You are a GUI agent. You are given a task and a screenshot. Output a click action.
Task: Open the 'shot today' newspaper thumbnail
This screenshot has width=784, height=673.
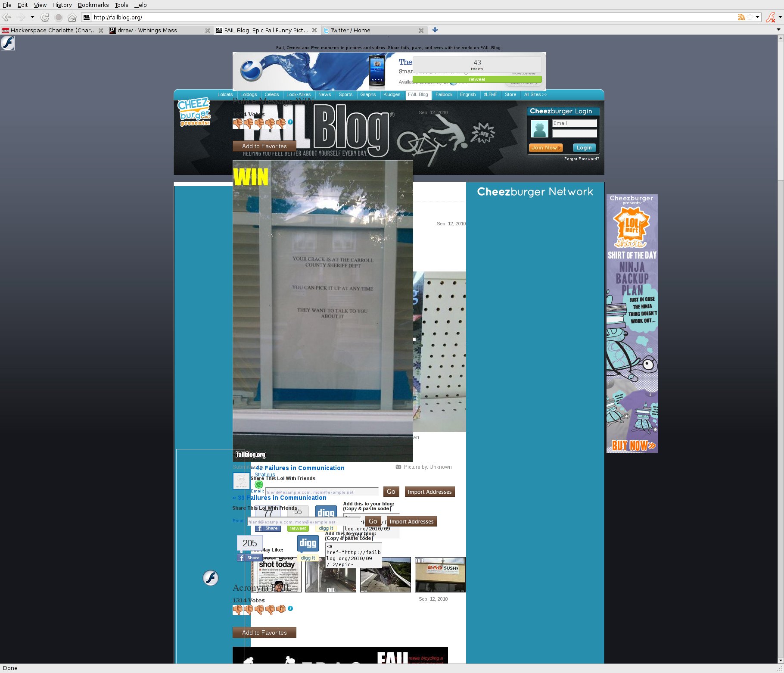(x=277, y=575)
